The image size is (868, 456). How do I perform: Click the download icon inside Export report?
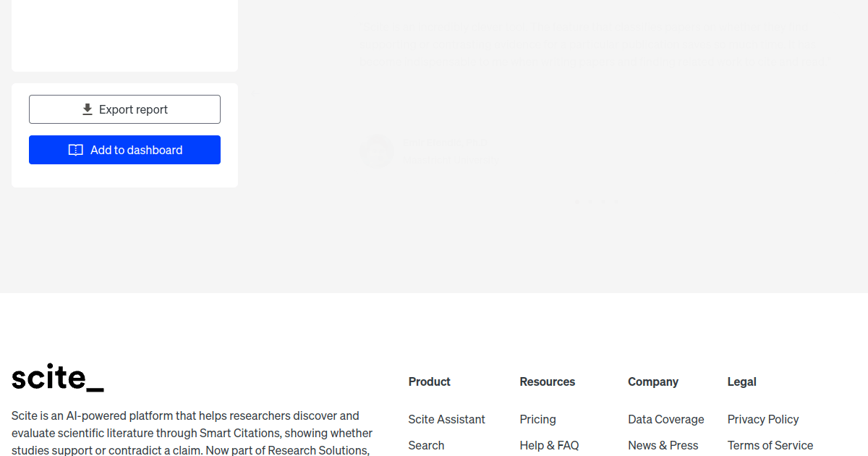[87, 109]
